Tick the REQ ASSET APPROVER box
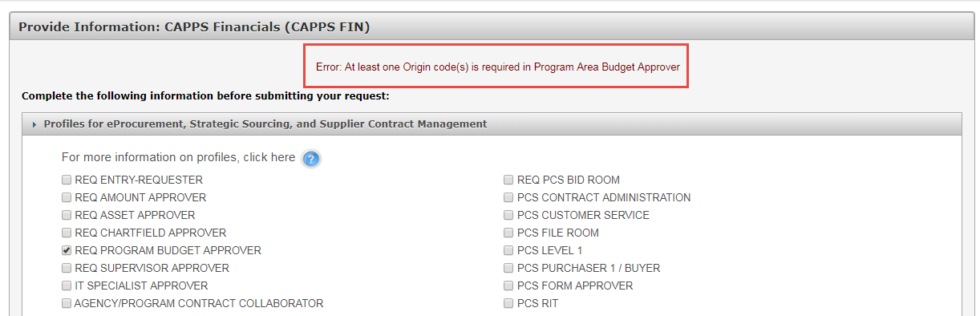This screenshot has width=980, height=316. coord(67,216)
